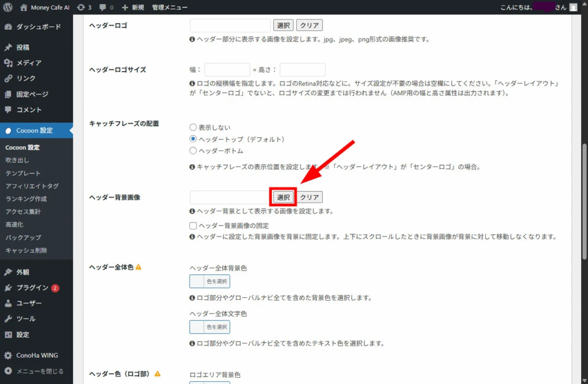Open 管理メニュー in the admin bar
The width and height of the screenshot is (588, 384).
tap(169, 7)
